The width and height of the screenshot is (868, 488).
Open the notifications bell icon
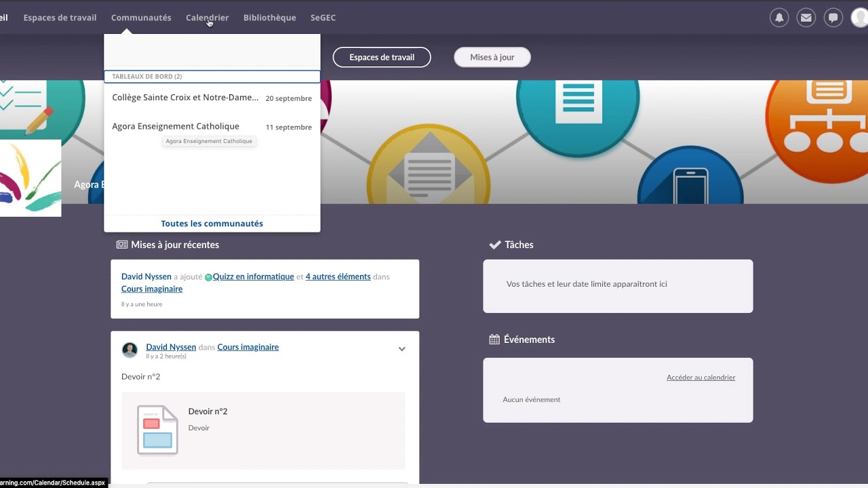[x=779, y=18]
